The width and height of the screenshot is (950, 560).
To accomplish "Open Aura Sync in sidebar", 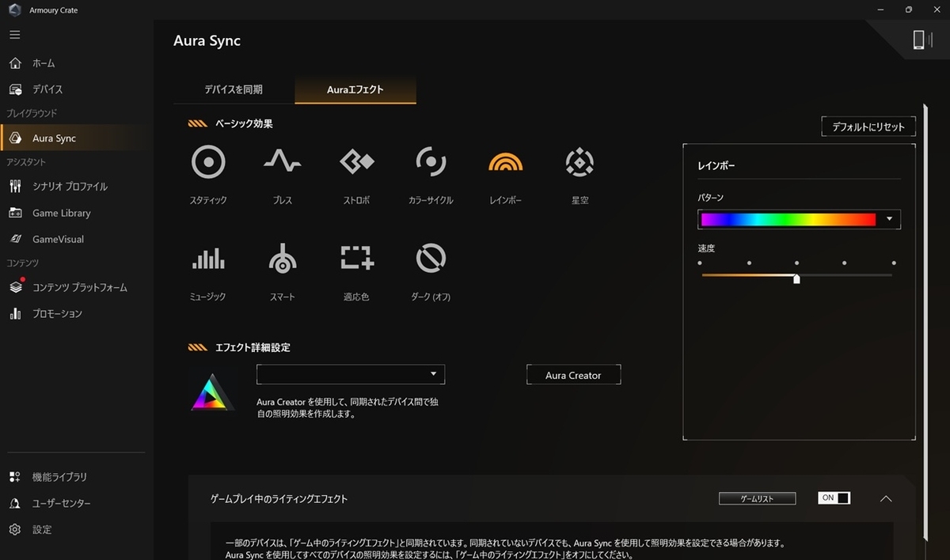I will coord(77,138).
